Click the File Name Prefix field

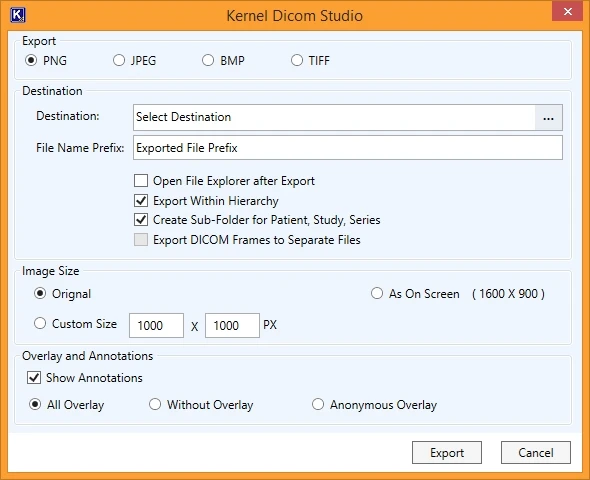point(348,148)
